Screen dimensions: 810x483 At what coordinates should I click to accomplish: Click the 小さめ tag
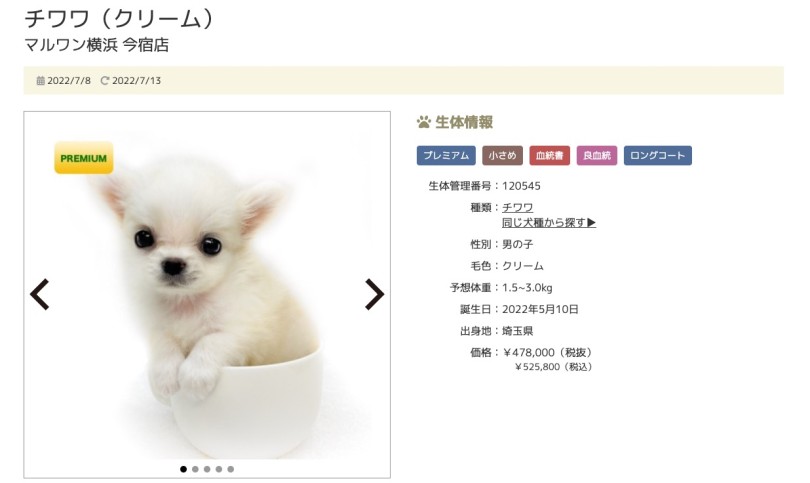503,155
